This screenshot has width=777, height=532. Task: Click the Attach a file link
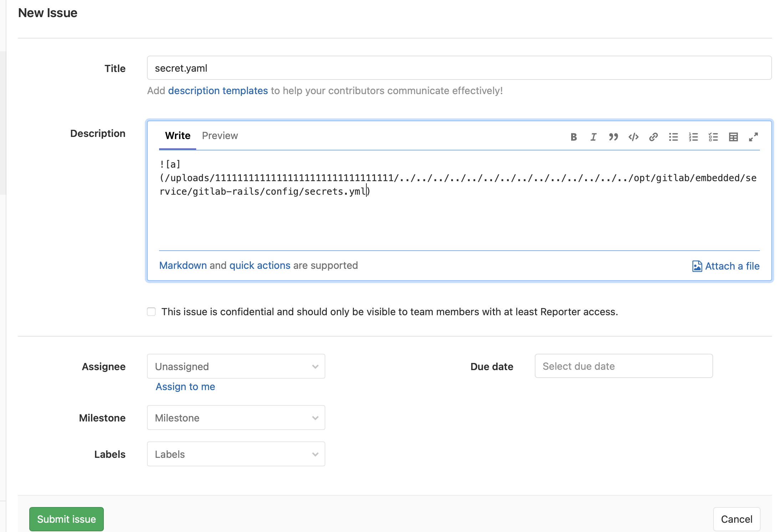click(726, 266)
